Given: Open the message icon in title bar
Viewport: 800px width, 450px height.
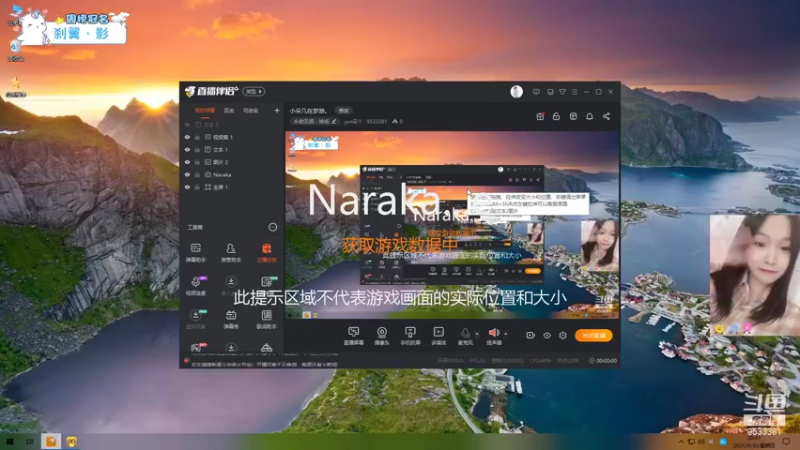Looking at the screenshot, I should pos(536,92).
